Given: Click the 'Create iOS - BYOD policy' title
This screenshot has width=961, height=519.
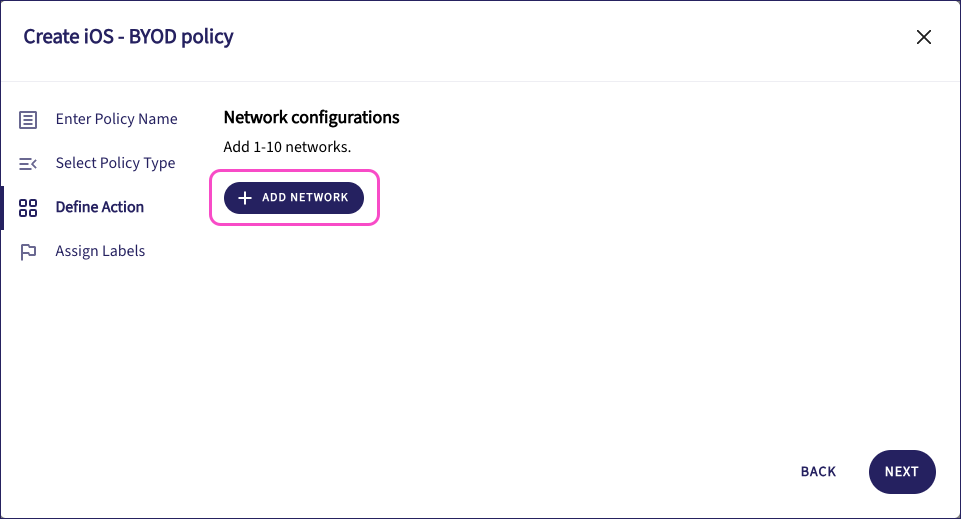Looking at the screenshot, I should click(x=128, y=38).
